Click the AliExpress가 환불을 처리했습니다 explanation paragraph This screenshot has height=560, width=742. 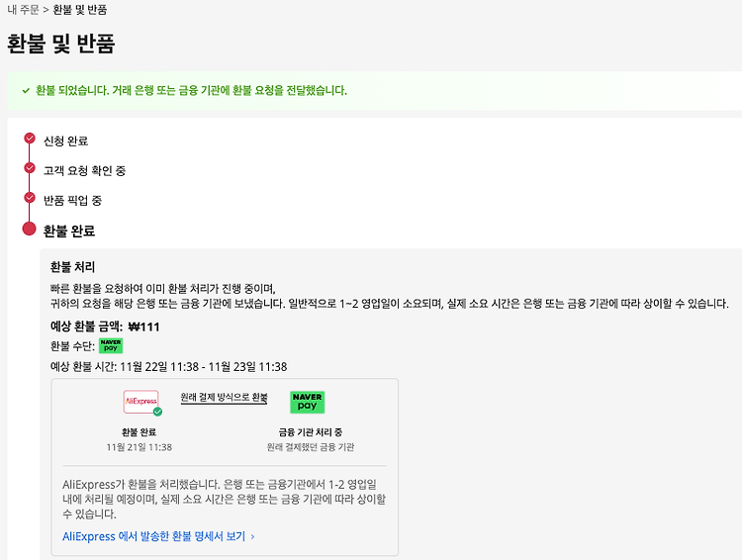coord(225,499)
